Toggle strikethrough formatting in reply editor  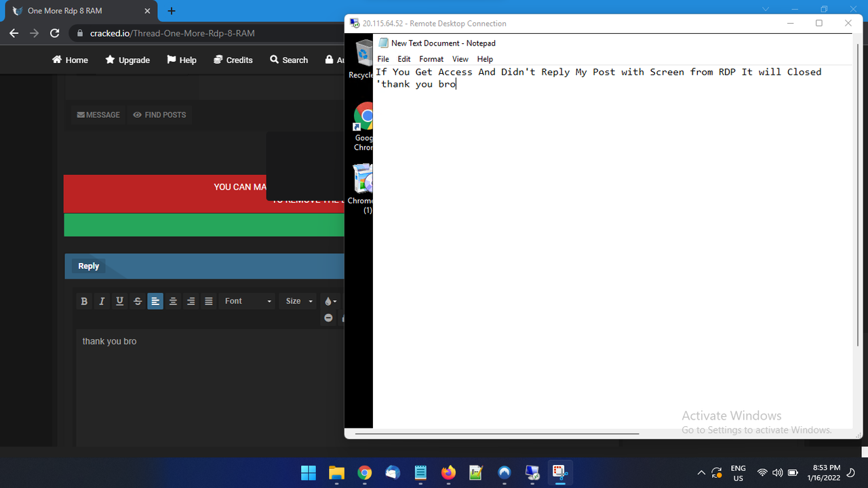point(138,301)
